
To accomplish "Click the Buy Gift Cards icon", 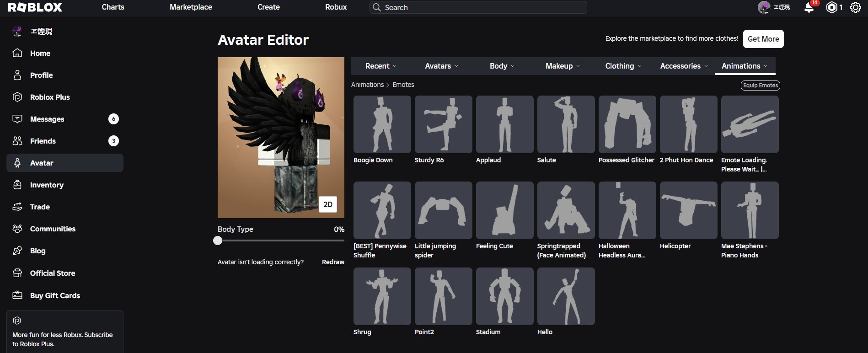I will pyautogui.click(x=17, y=295).
